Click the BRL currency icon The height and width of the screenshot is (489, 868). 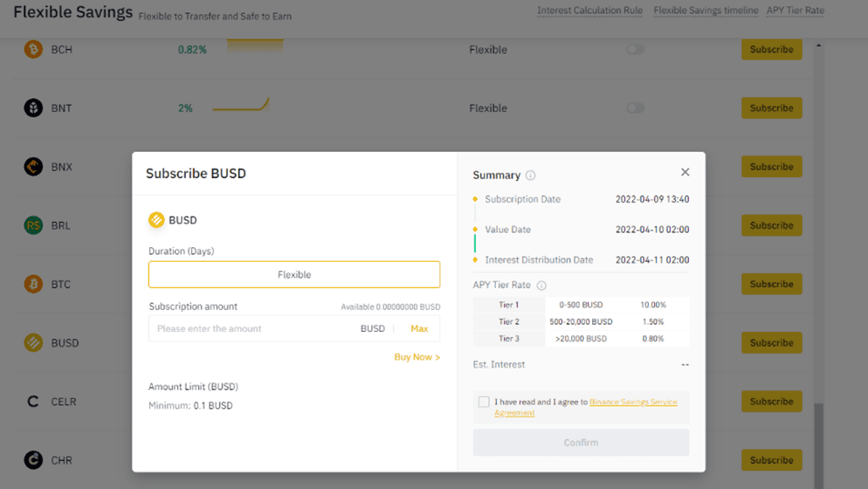(x=33, y=225)
